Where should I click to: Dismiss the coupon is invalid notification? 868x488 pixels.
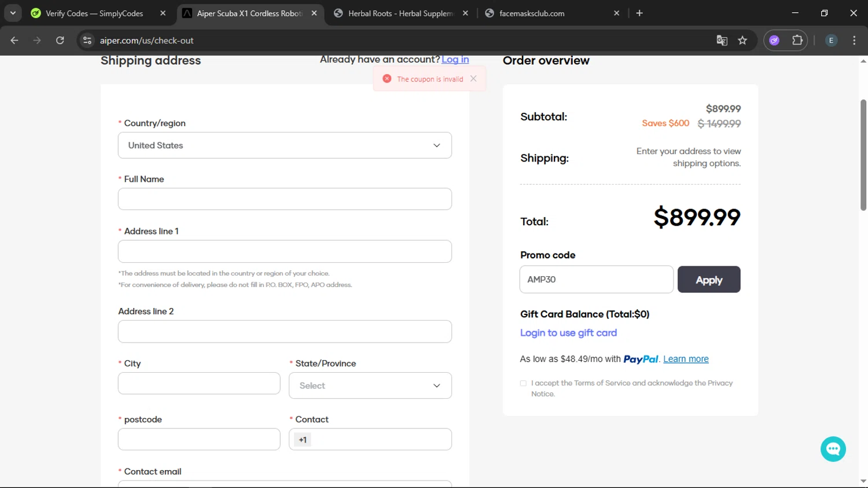[473, 79]
